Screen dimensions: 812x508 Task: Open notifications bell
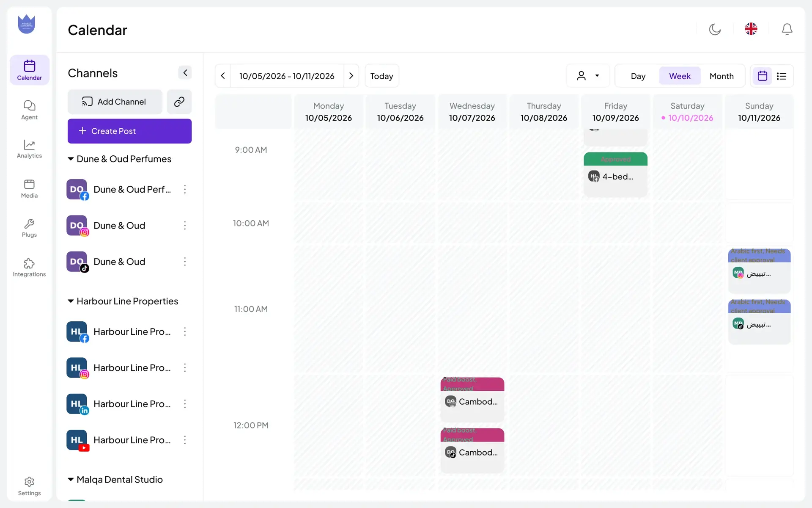(787, 29)
